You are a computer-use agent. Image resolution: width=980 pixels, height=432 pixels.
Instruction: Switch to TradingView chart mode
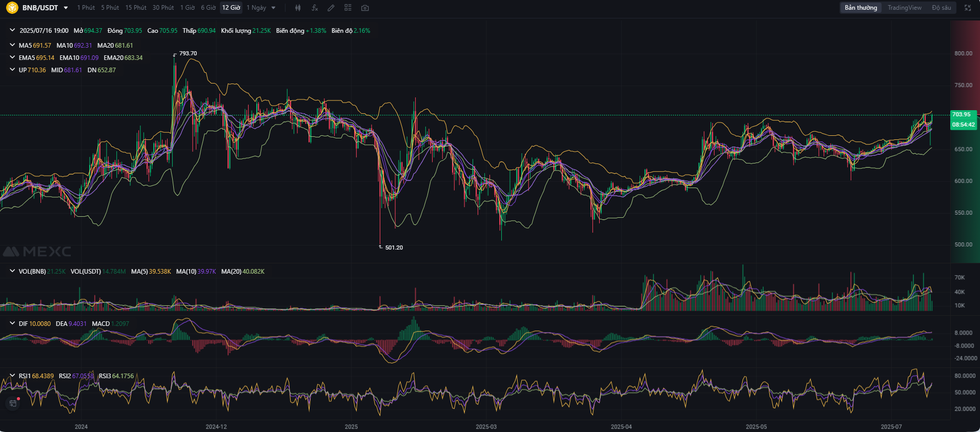[x=904, y=8]
